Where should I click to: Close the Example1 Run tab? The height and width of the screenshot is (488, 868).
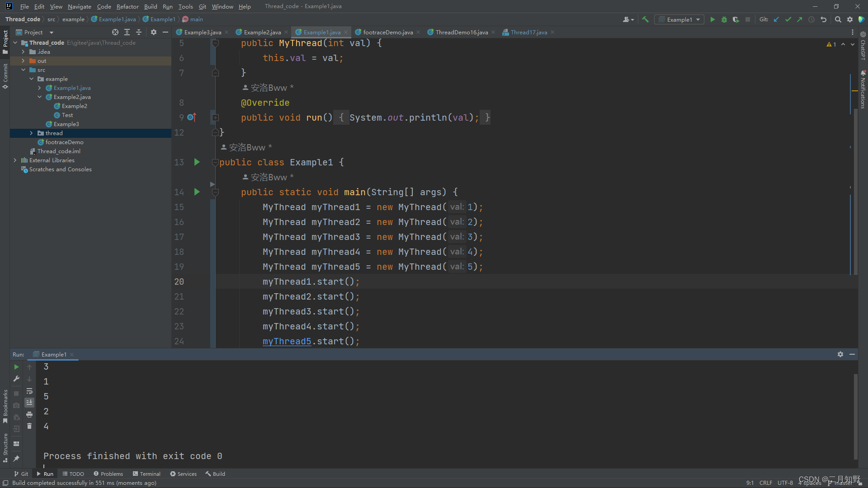click(x=72, y=354)
